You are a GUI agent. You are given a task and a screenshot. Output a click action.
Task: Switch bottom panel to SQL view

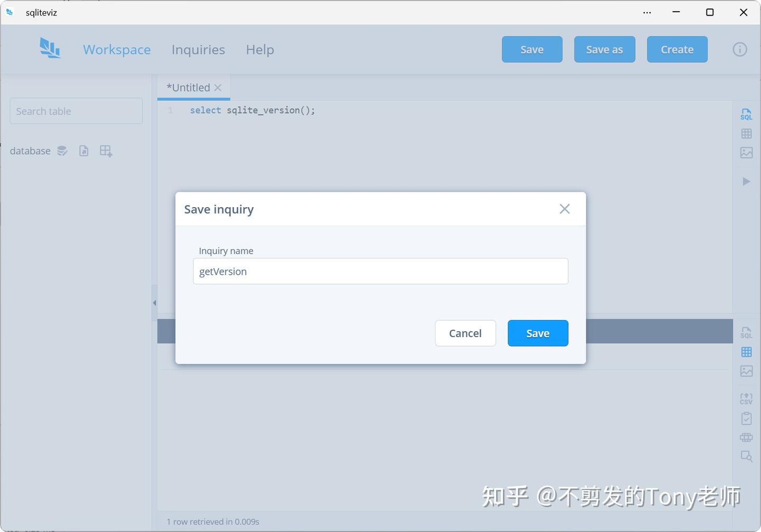tap(746, 332)
